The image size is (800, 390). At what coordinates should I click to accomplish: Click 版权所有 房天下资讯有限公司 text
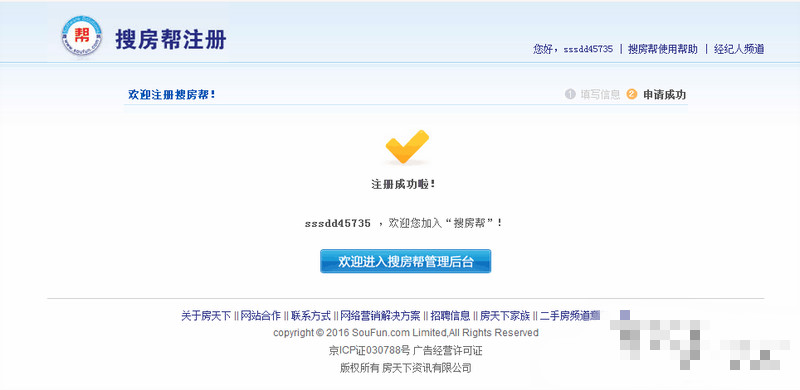pyautogui.click(x=406, y=368)
